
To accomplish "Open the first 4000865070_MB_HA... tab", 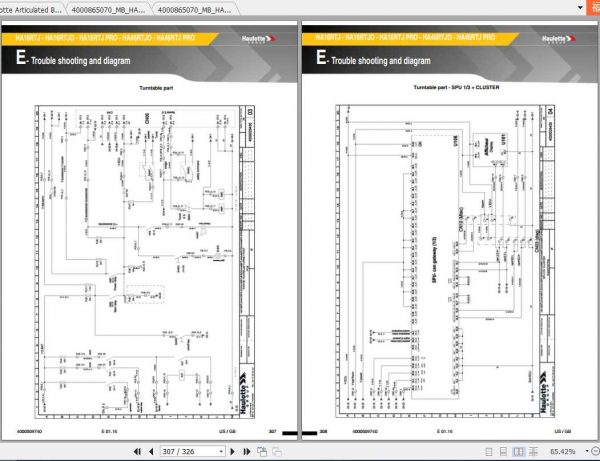I will [x=108, y=10].
